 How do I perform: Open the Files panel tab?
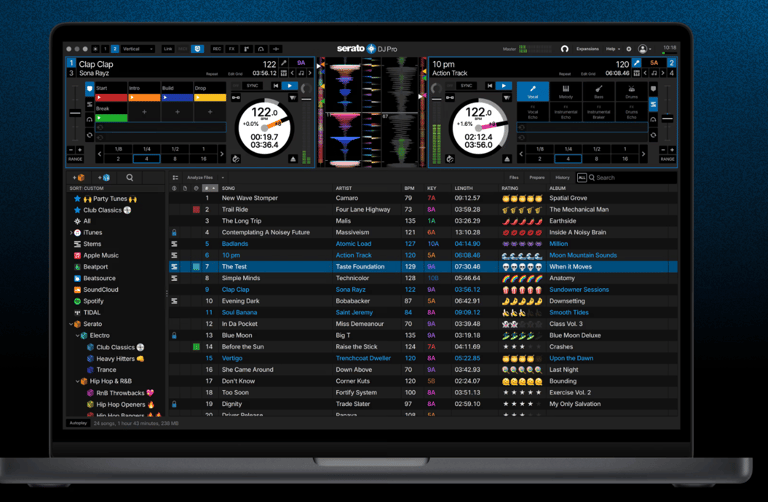click(514, 178)
